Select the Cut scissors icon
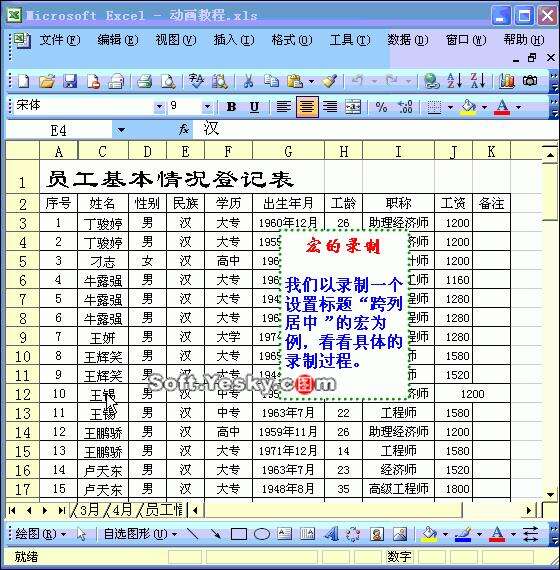This screenshot has height=570, width=560. (248, 81)
